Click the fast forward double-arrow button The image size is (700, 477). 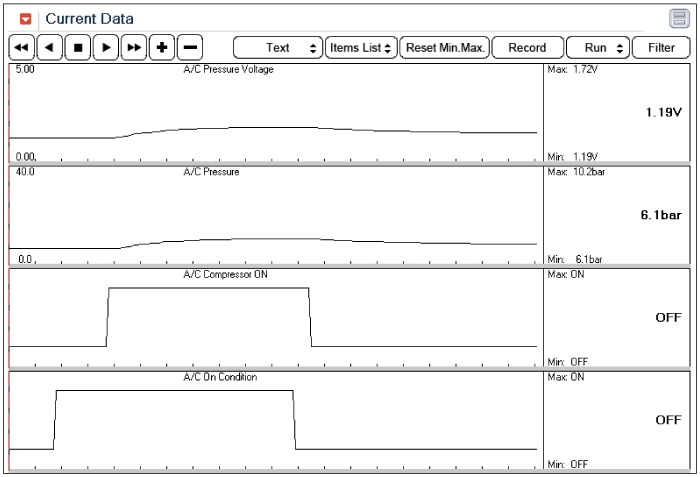134,47
